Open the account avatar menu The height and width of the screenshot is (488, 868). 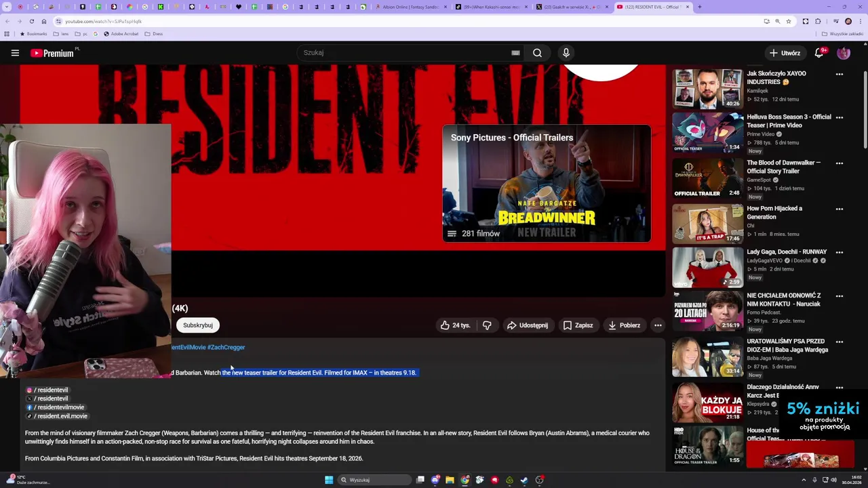844,53
